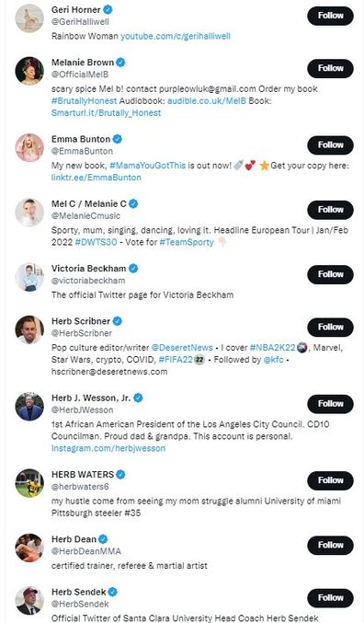Open the #TeamSporty hashtag link
The width and height of the screenshot is (364, 623).
(187, 242)
